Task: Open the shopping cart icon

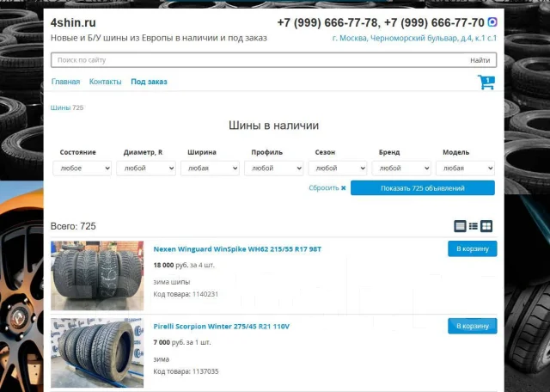Action: (486, 83)
